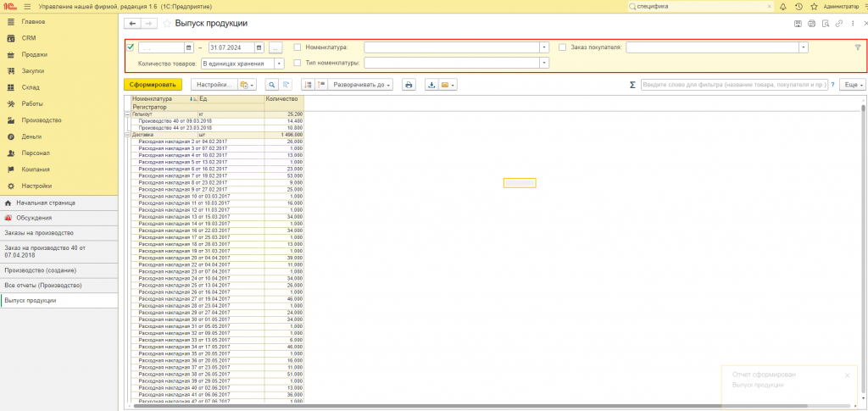Enable the Заказ покупателя filter checkbox

[562, 47]
